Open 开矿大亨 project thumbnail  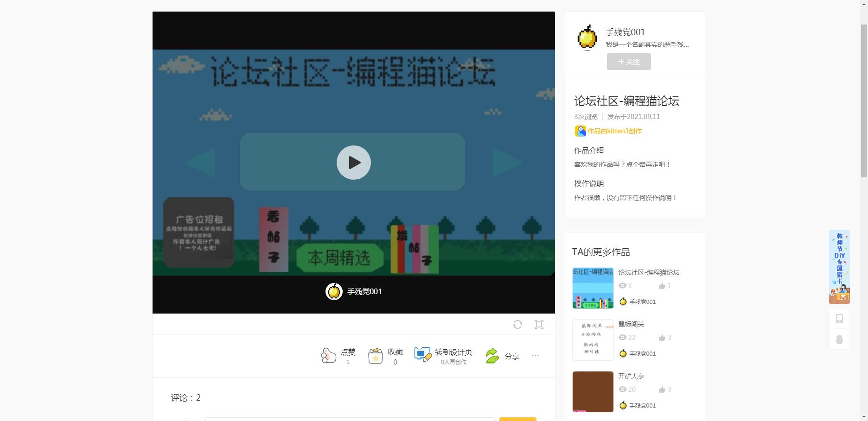point(593,392)
